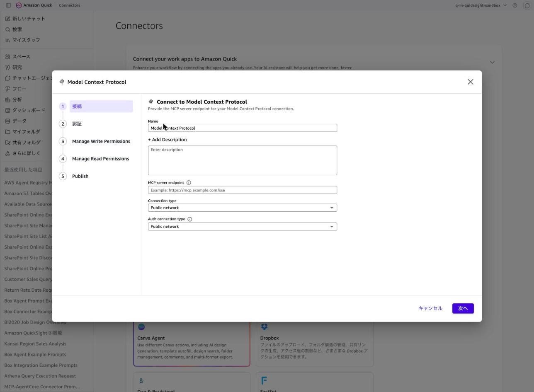
Task: Open マイスタッフ in the sidebar
Action: click(x=26, y=40)
